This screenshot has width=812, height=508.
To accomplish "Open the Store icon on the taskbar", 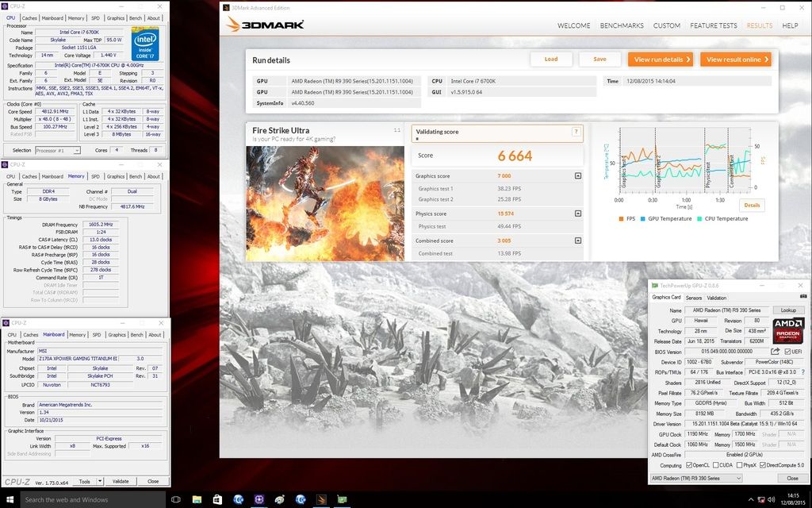I will [x=217, y=500].
